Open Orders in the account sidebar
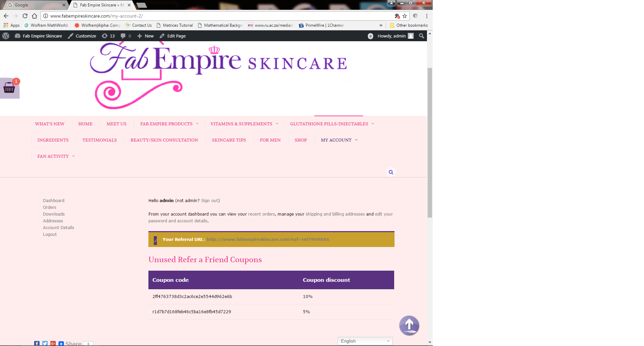 pos(49,207)
